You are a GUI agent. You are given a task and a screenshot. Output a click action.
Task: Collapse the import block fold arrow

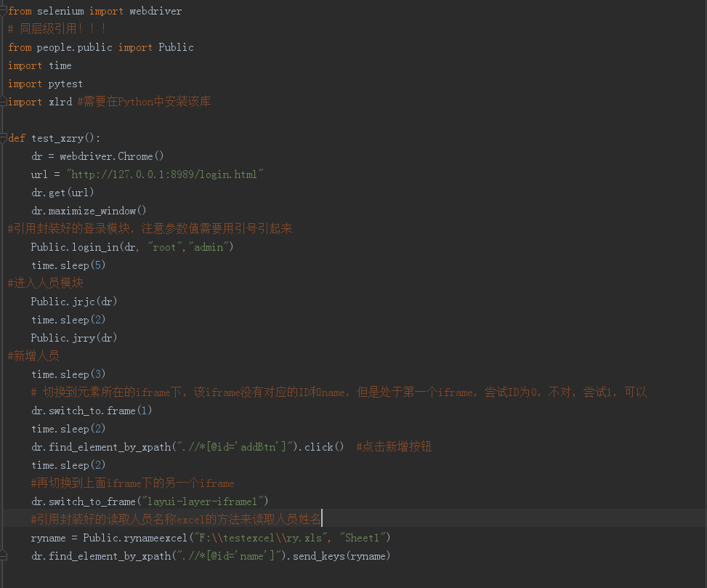[4, 11]
